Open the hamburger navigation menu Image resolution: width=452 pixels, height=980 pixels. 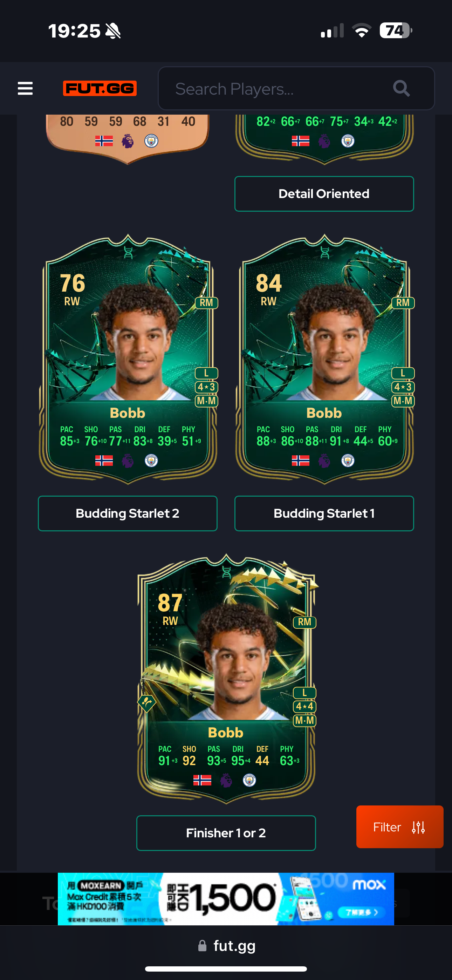point(25,88)
